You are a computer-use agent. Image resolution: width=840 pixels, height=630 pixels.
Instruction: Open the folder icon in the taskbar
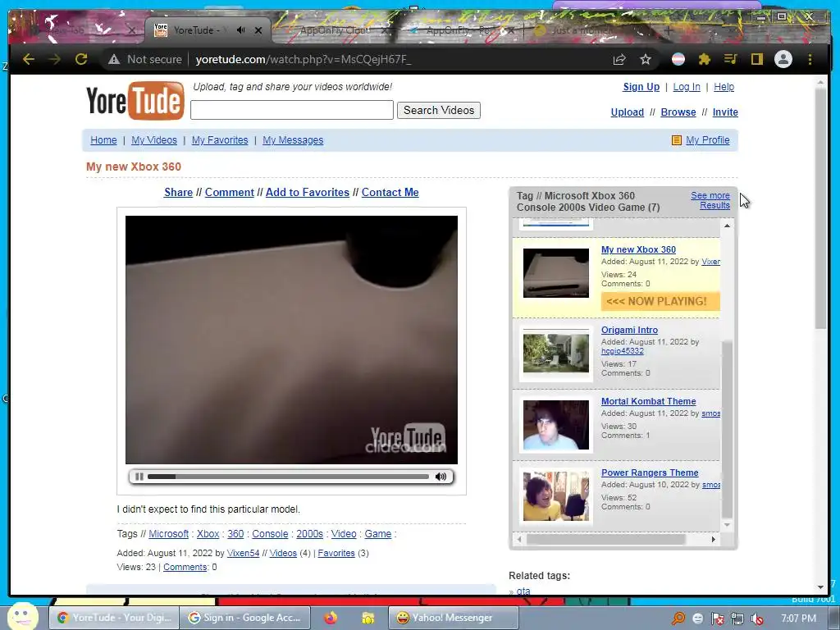pyautogui.click(x=368, y=618)
